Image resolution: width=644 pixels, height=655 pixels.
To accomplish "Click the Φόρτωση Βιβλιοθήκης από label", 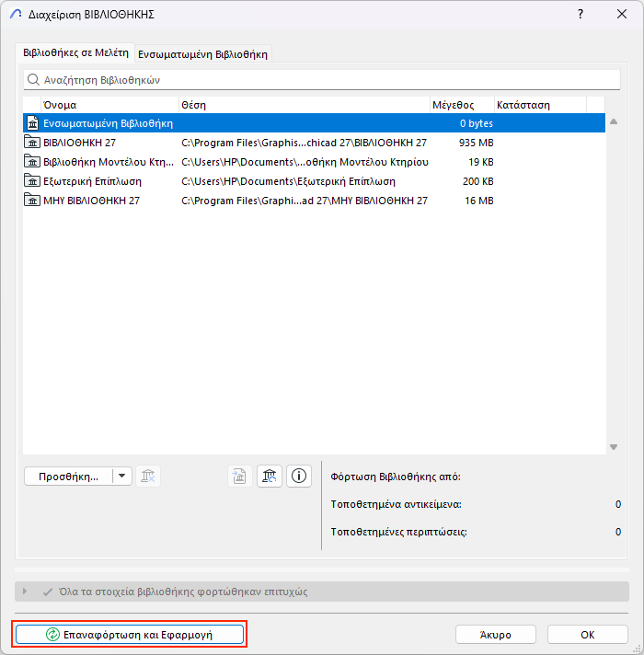I will 396,477.
